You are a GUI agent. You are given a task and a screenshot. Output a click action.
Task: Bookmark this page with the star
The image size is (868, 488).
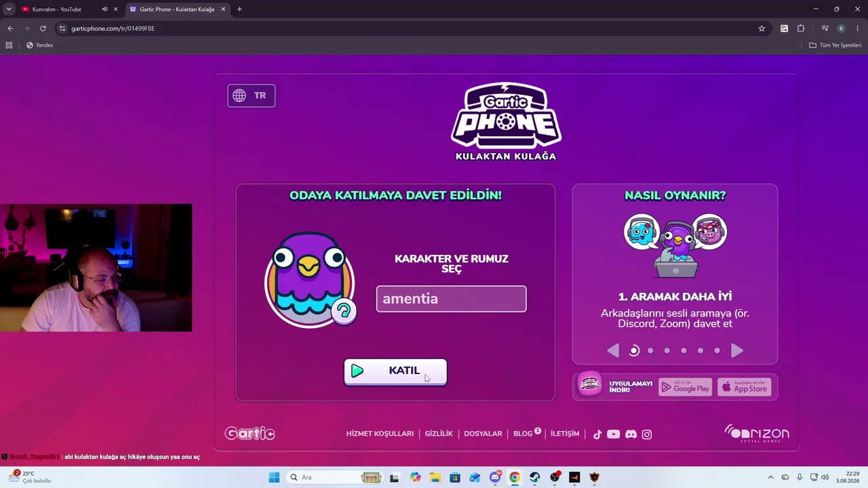(762, 28)
